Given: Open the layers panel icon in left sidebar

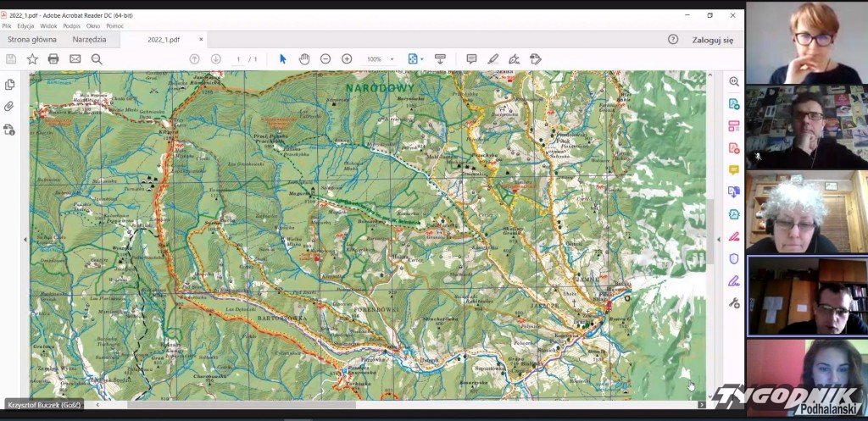Looking at the screenshot, I should tap(9, 130).
